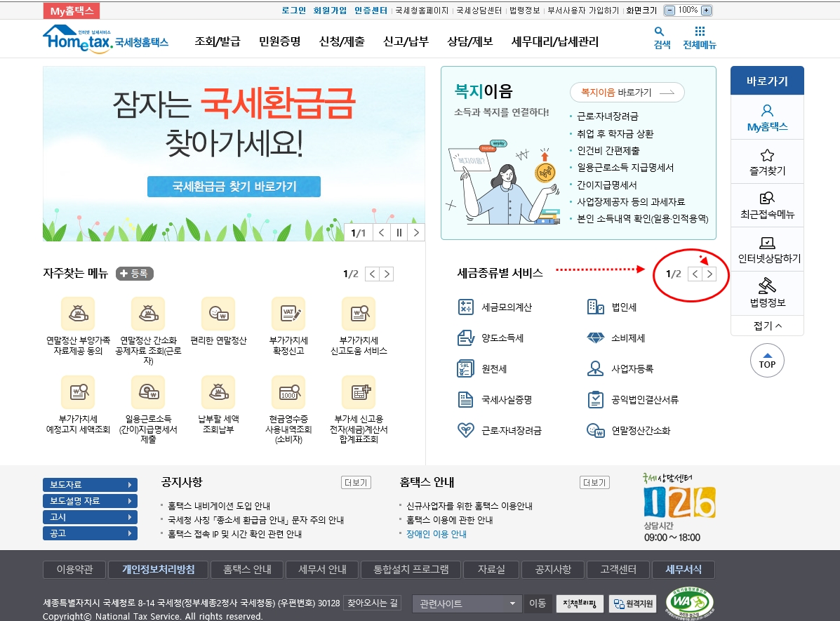Open the search magnifier icon
This screenshot has height=621, width=840.
660,32
